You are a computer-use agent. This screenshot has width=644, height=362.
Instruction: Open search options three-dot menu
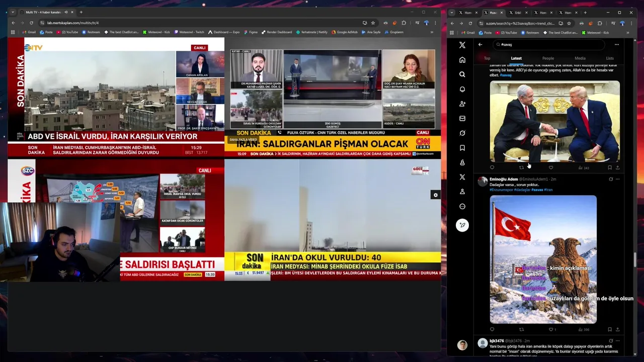click(616, 44)
